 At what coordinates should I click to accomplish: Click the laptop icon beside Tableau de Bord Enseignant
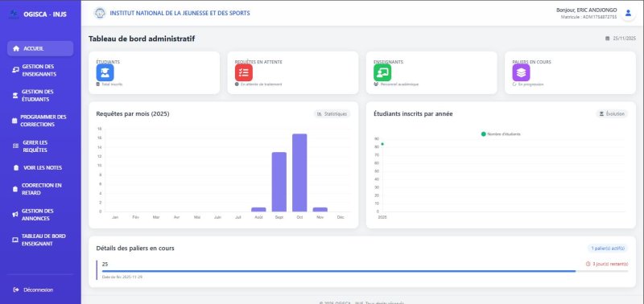15,240
